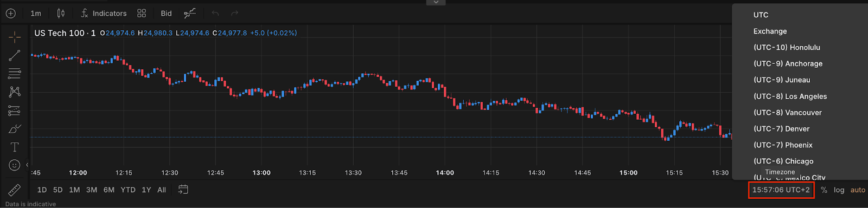868x208 pixels.
Task: Select the pattern drawing tool
Action: [15, 92]
